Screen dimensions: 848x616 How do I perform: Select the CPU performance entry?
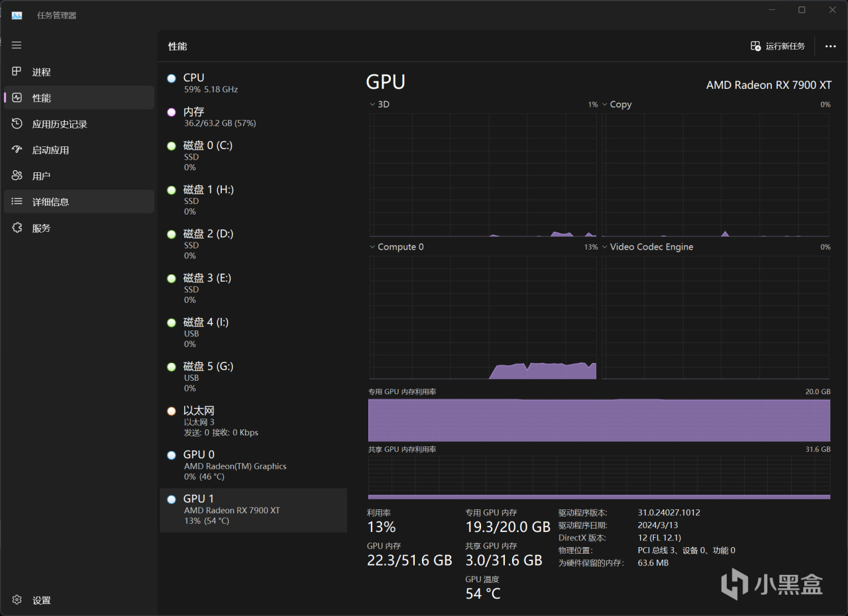[253, 83]
